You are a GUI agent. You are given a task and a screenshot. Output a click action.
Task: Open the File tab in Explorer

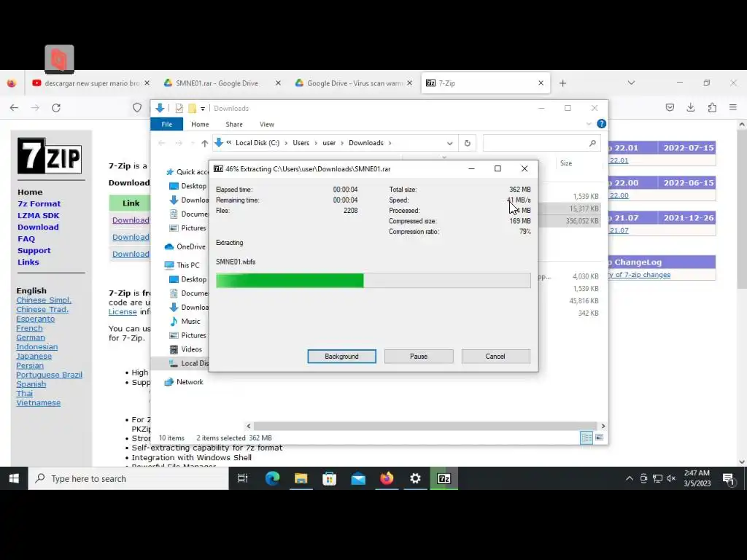click(x=167, y=124)
